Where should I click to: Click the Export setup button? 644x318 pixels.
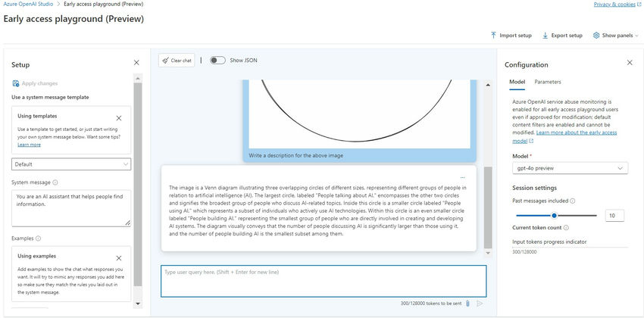[562, 36]
